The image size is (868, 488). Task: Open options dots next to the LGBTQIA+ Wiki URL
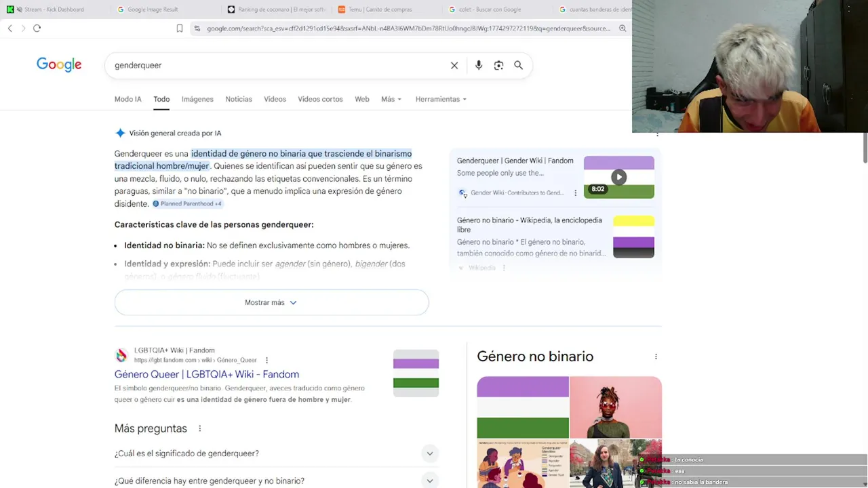[267, 361]
